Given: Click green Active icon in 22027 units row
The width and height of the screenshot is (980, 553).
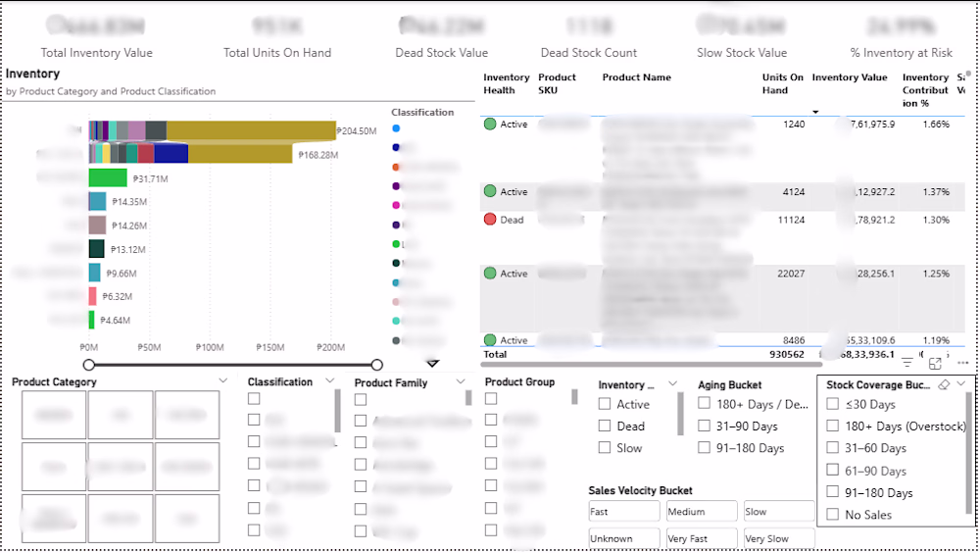Looking at the screenshot, I should 490,273.
